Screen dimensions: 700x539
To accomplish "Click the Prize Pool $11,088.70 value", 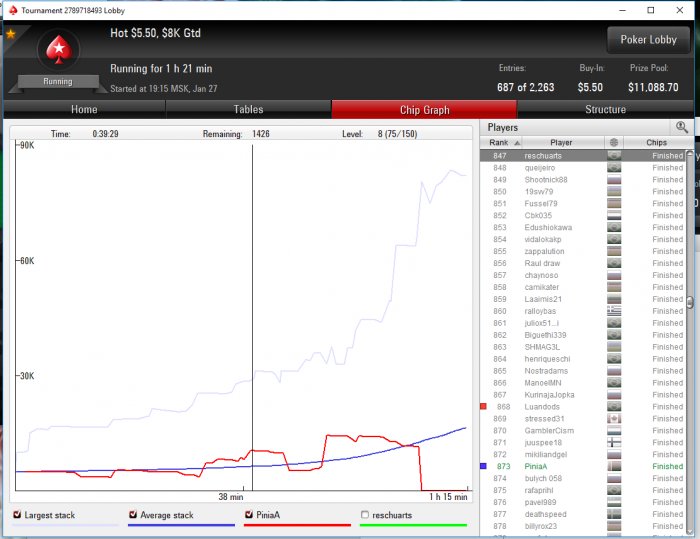I will click(653, 87).
